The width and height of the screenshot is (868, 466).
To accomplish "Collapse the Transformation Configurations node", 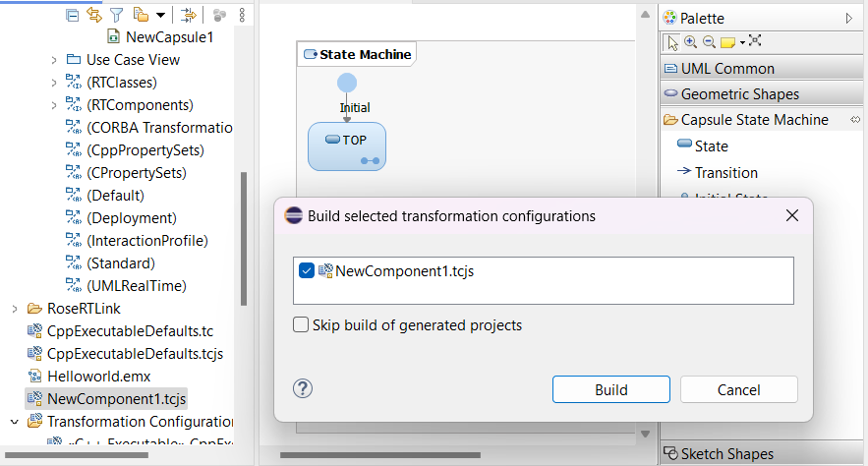I will click(15, 422).
